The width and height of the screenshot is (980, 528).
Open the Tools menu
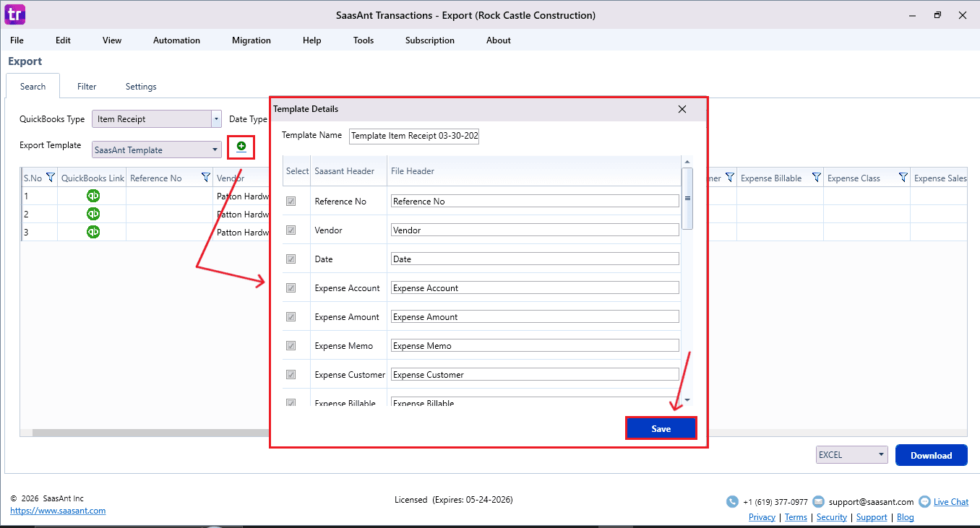click(x=364, y=40)
